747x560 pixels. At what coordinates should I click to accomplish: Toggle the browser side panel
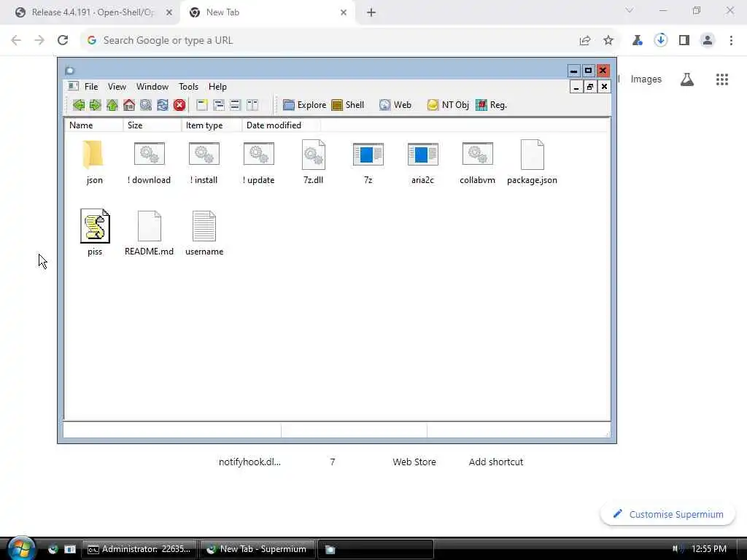pyautogui.click(x=684, y=41)
